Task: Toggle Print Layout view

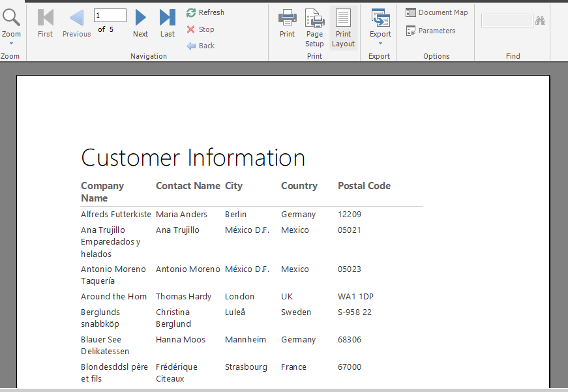Action: pyautogui.click(x=343, y=28)
